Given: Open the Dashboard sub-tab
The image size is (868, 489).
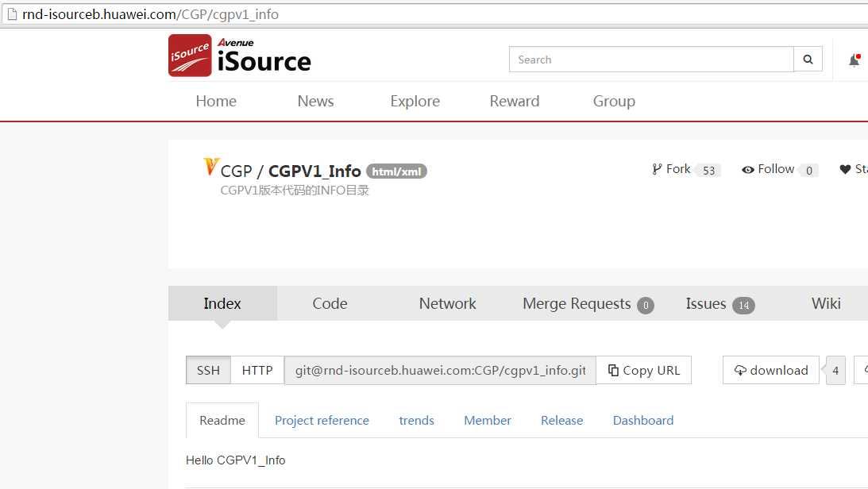Looking at the screenshot, I should coord(643,421).
